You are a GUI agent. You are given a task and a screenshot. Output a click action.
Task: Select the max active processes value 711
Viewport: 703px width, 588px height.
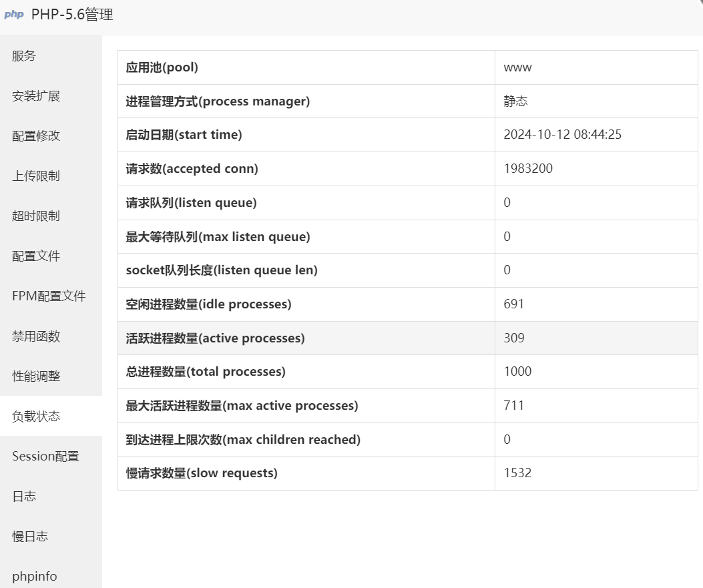[514, 406]
